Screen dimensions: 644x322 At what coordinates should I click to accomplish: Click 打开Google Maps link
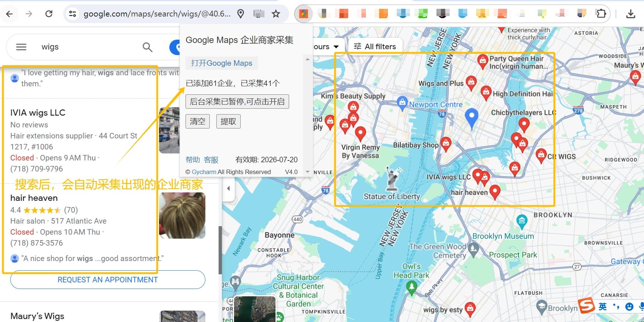tap(222, 63)
